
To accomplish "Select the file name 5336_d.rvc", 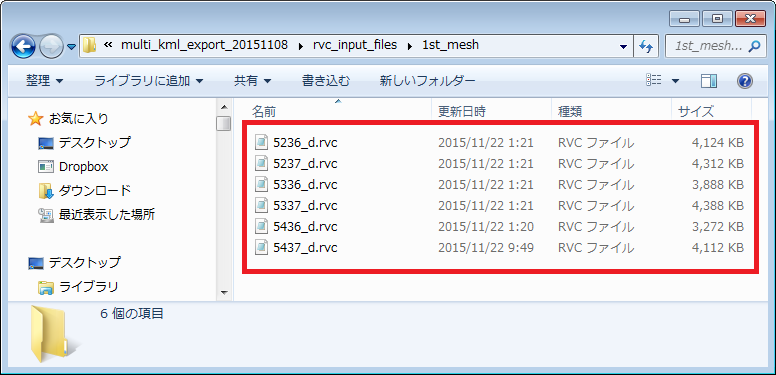I will 305,185.
